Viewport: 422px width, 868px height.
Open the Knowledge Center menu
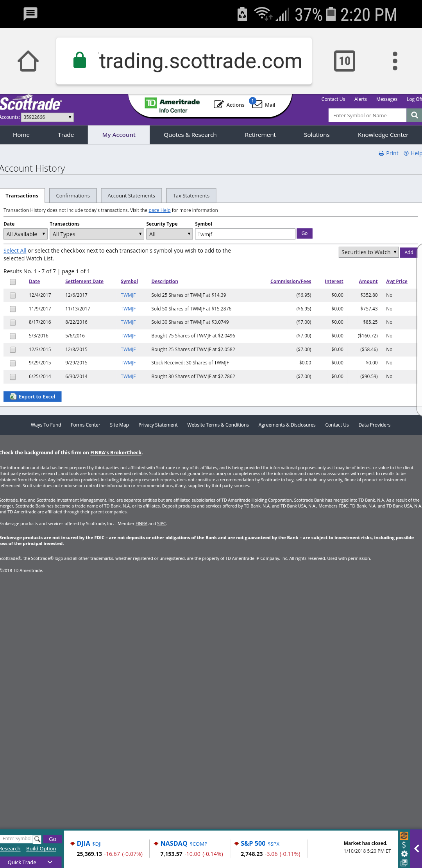coord(383,135)
